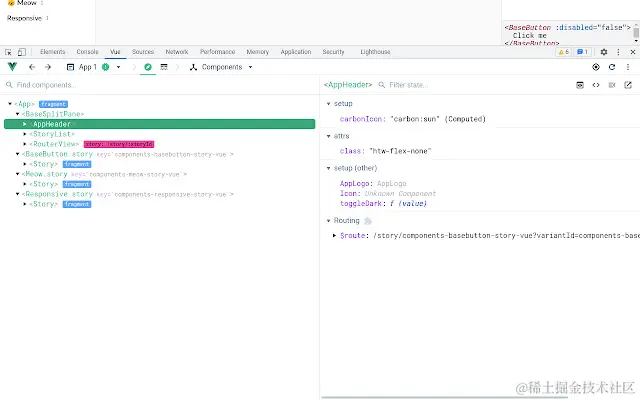The image size is (640, 400).
Task: Click the class htw-flex-none value
Action: pos(400,151)
